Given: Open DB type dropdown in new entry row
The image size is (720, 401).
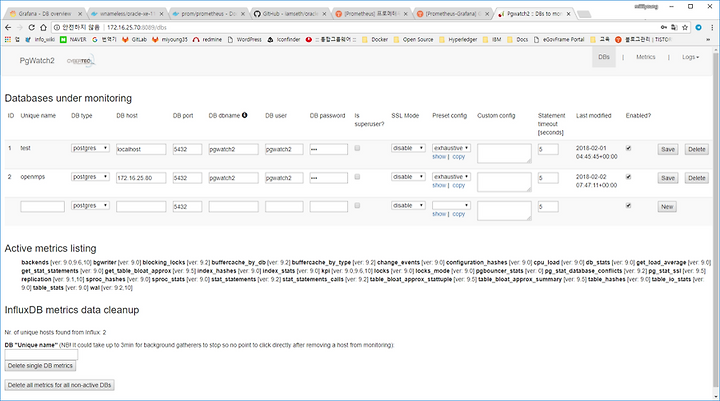Looking at the screenshot, I should click(x=90, y=206).
